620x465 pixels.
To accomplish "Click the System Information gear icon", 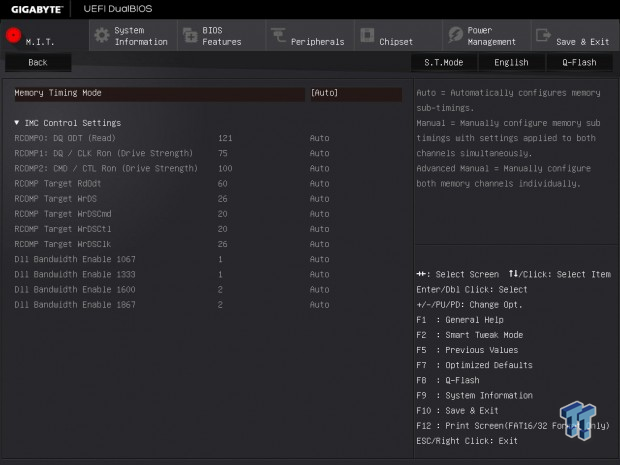I will tap(102, 35).
